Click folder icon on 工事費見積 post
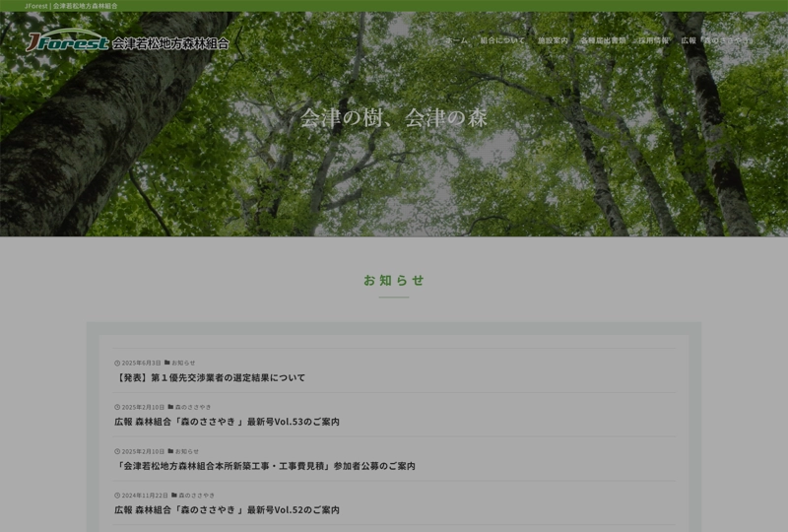Viewport: 788px width, 532px height. 170,451
